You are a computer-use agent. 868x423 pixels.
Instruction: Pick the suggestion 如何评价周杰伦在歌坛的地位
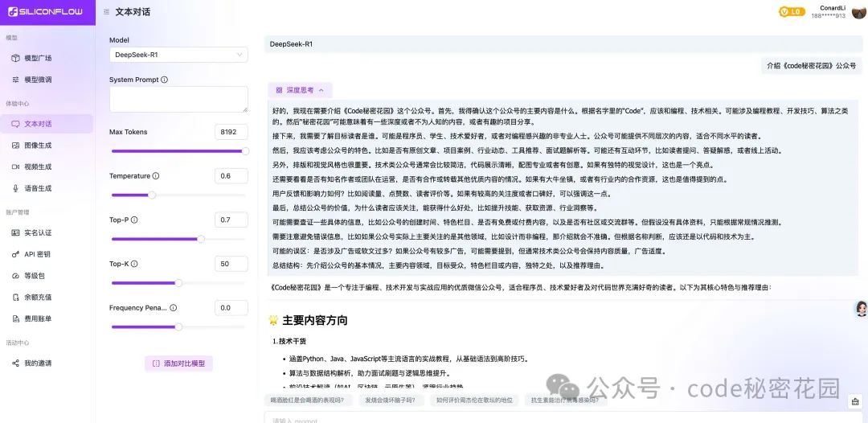point(474,400)
